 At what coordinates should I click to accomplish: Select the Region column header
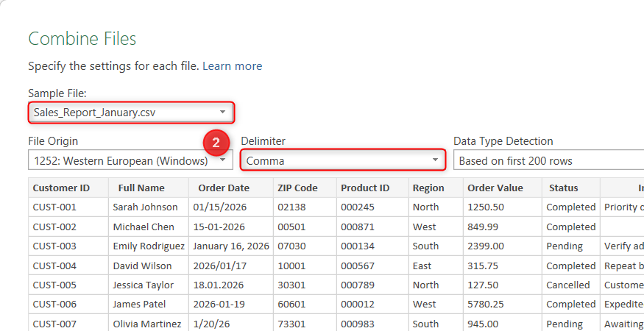click(436, 188)
